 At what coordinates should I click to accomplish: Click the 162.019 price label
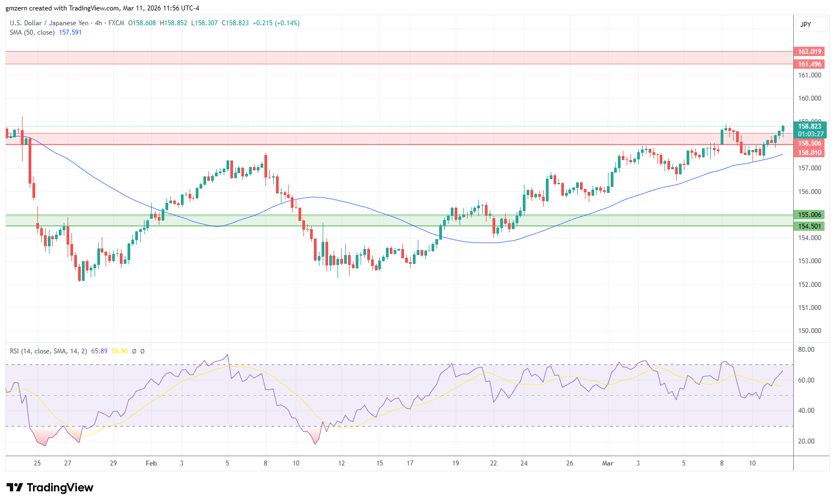click(x=810, y=52)
